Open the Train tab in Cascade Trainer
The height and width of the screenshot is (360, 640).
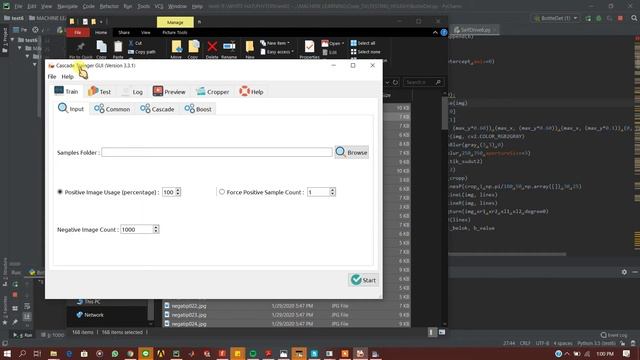coord(67,91)
